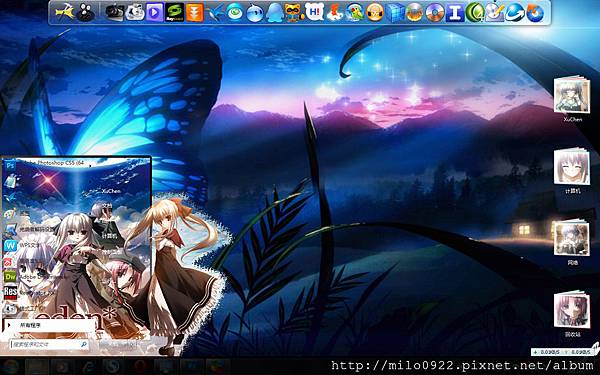
Task: Launch the burning disc dock icon
Action: click(415, 12)
